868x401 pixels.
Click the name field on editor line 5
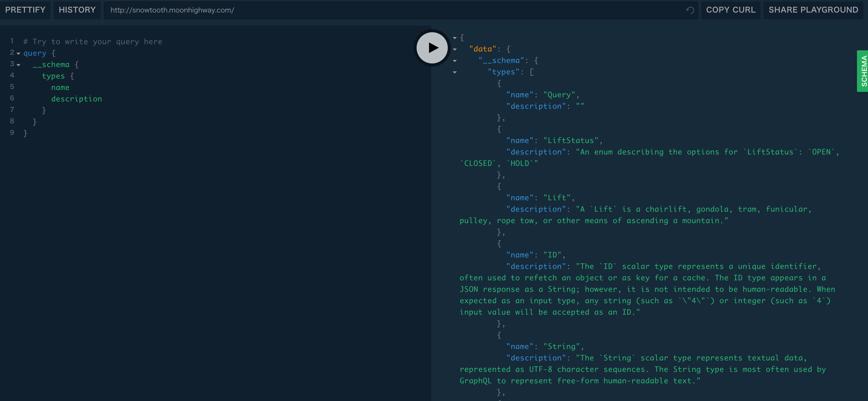pos(60,87)
